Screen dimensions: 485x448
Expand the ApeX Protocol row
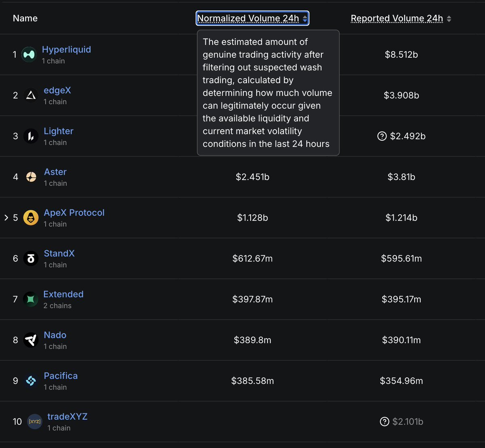[6, 217]
